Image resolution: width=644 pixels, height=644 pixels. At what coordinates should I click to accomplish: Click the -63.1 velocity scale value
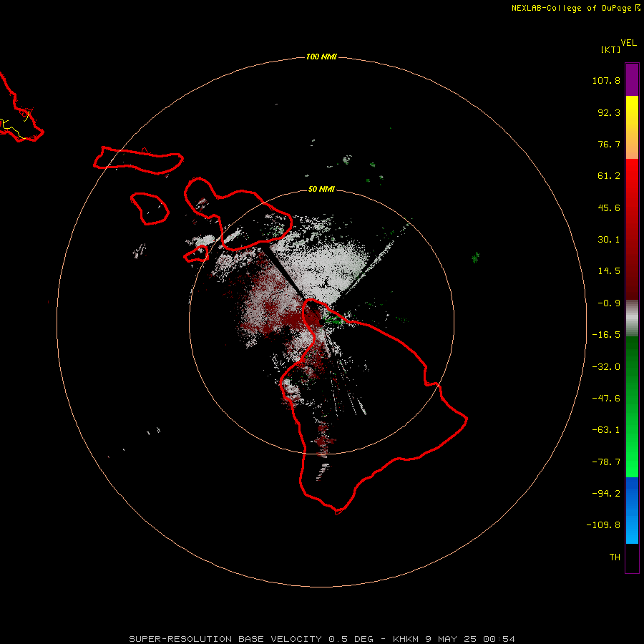pyautogui.click(x=606, y=430)
